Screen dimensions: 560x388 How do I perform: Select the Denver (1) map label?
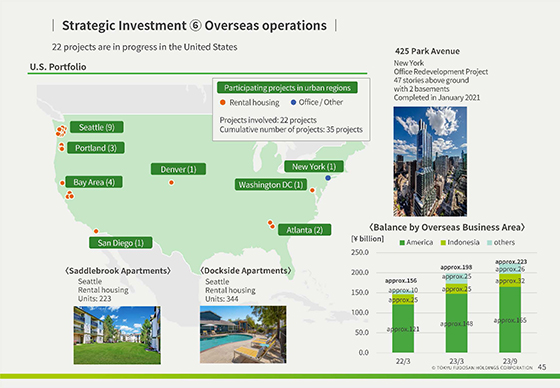pos(178,169)
